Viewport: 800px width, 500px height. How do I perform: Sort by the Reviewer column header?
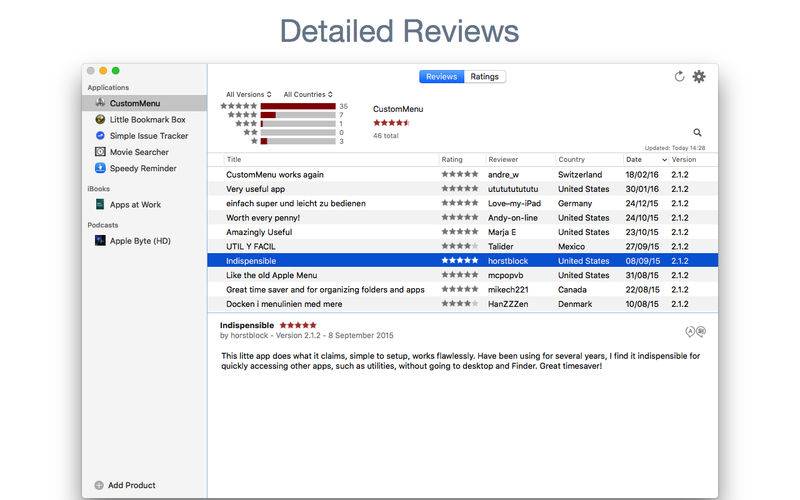coord(503,160)
